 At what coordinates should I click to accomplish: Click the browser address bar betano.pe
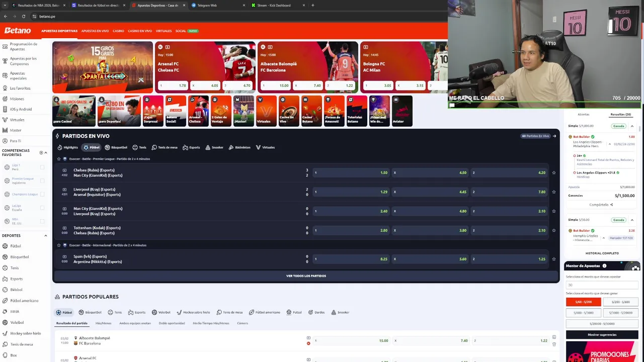pos(47,17)
